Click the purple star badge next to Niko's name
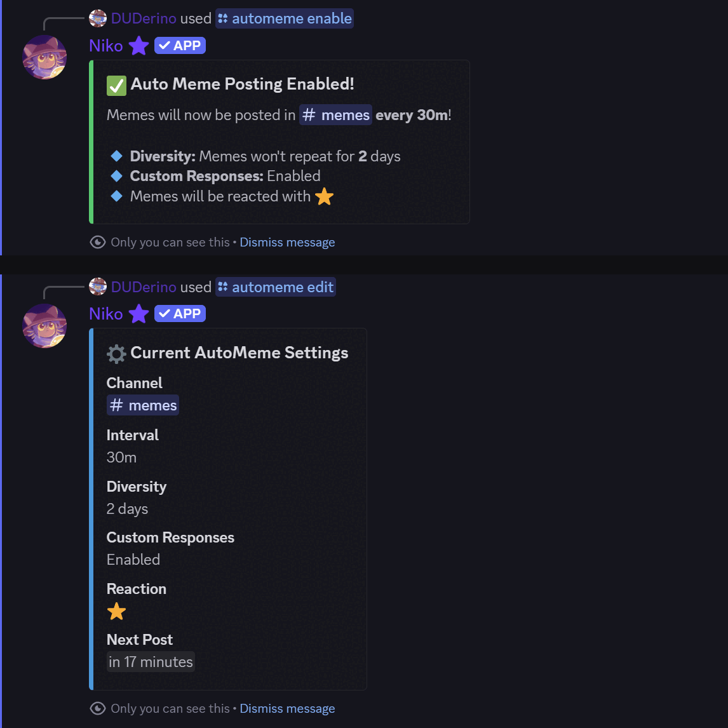The width and height of the screenshot is (728, 728). (x=138, y=45)
